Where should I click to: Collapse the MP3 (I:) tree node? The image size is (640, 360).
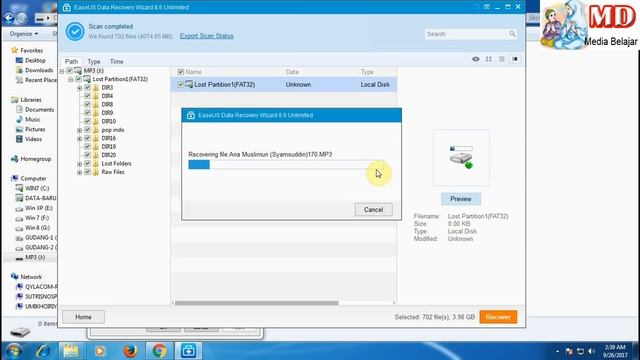[x=62, y=71]
